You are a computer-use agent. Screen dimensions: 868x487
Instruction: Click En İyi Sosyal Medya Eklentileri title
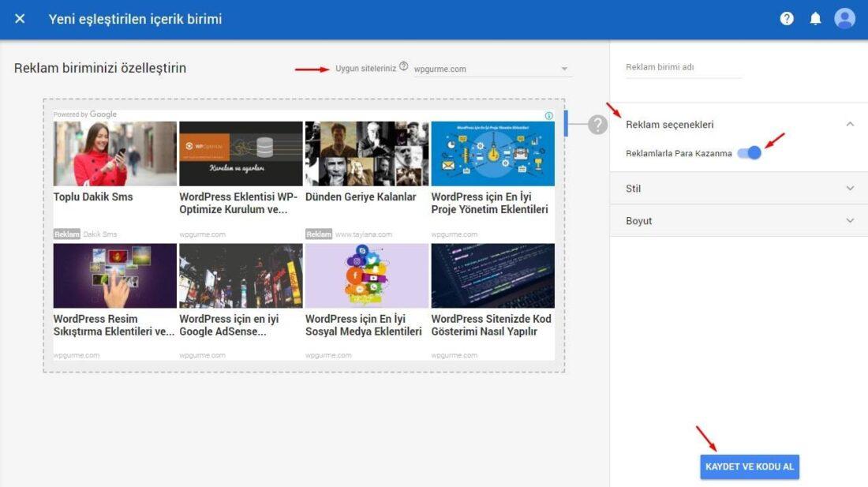point(363,325)
